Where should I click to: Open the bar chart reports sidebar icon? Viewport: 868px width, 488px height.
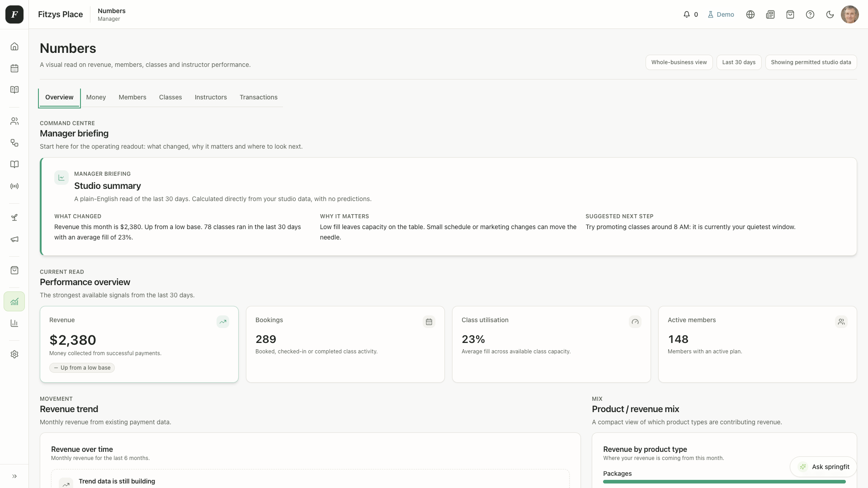tap(14, 323)
